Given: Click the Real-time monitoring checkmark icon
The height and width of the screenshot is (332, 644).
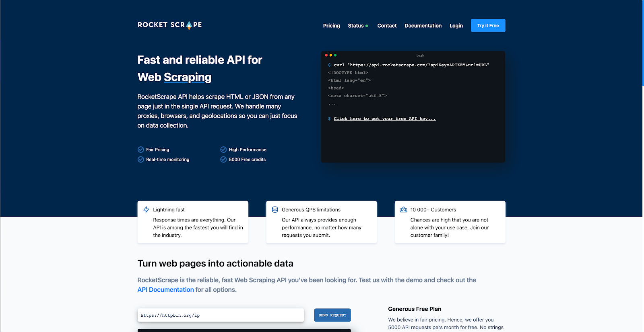Looking at the screenshot, I should point(141,160).
